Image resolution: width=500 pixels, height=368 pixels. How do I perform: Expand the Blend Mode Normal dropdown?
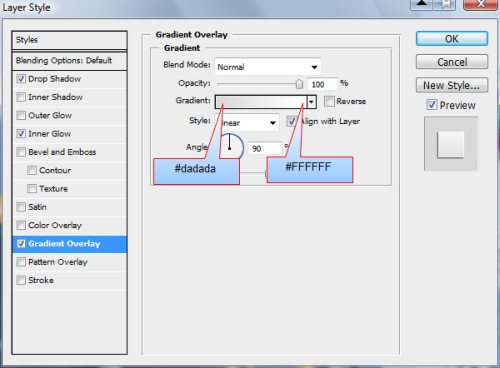click(268, 67)
